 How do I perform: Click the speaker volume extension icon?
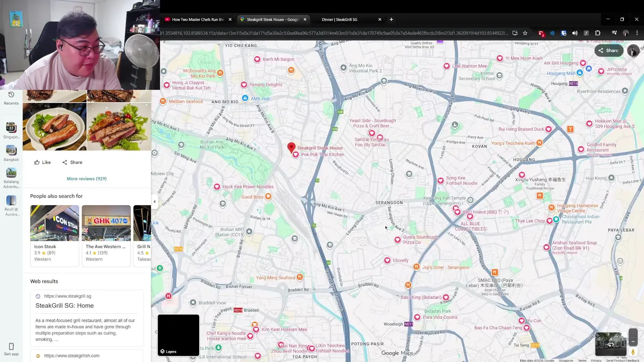click(575, 33)
